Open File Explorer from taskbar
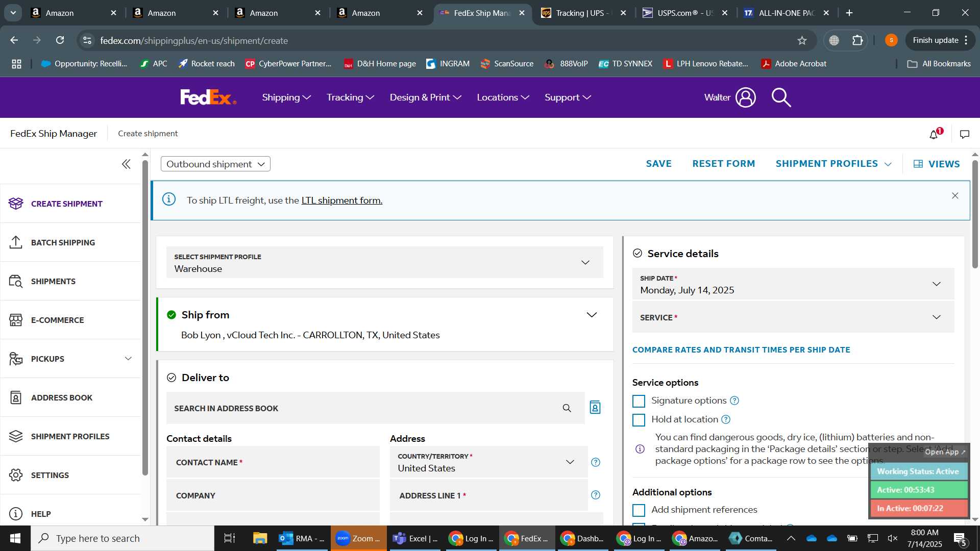This screenshot has height=551, width=980. tap(260, 538)
